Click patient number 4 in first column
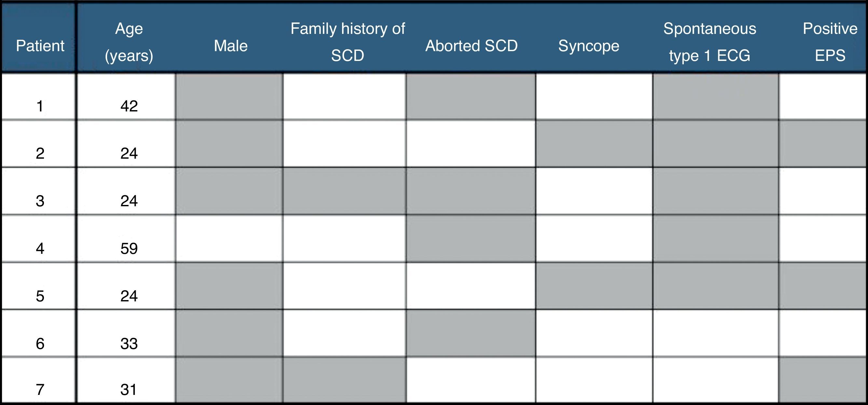Viewport: 868px width, 405px height. pos(40,249)
